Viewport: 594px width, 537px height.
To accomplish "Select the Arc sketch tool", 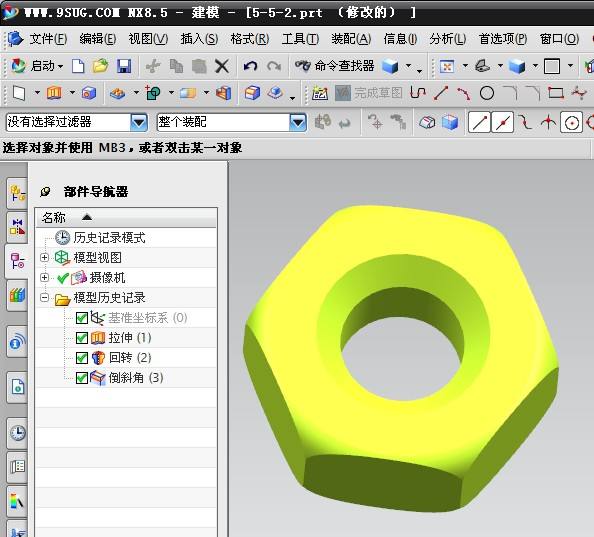I will (x=464, y=93).
